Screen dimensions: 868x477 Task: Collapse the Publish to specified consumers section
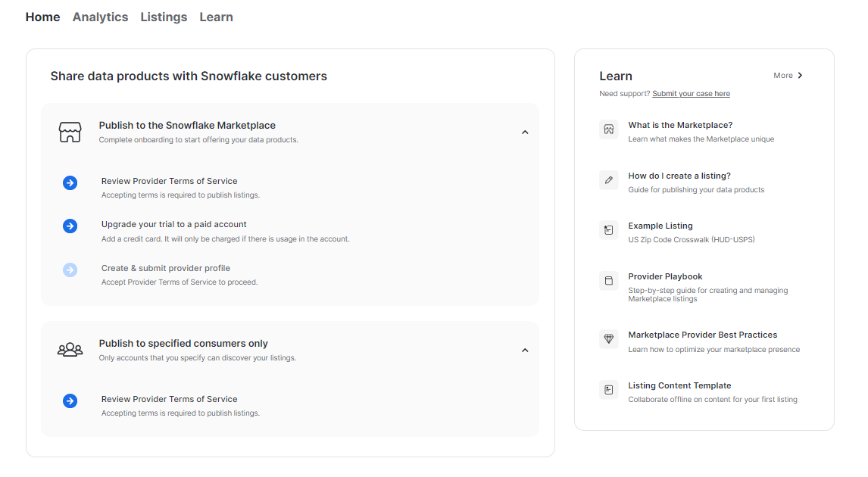point(525,349)
